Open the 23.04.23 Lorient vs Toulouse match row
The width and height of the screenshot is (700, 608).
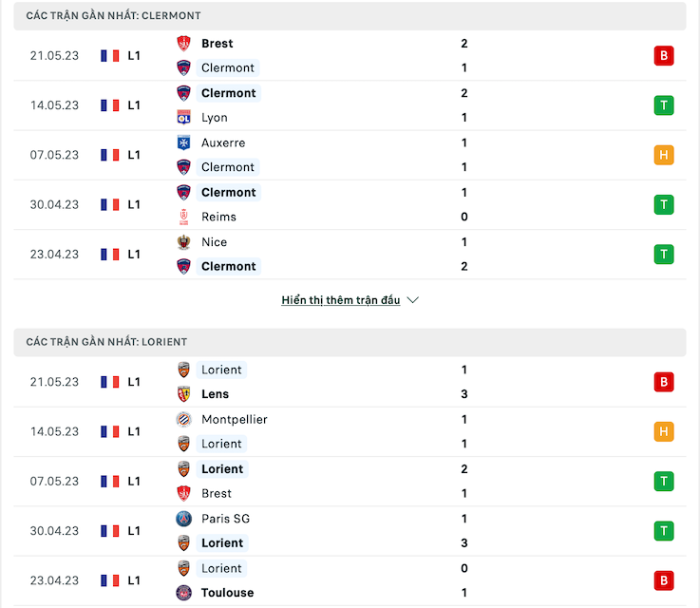coord(350,580)
